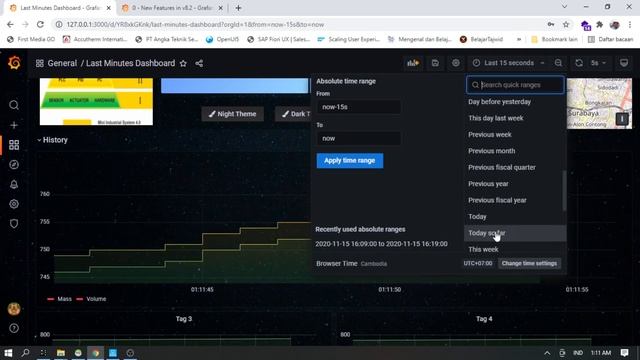
Task: Open dashboard settings gear icon
Action: [x=456, y=63]
